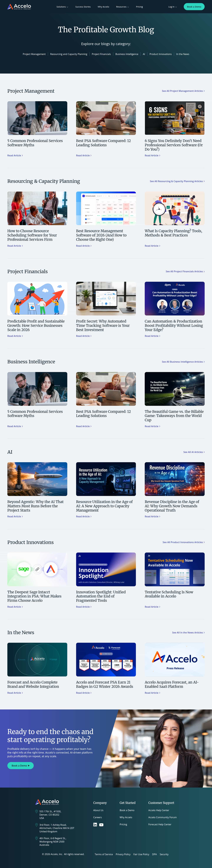Read Article for What Is Capacity Planning
212x868 pixels.
(x=152, y=246)
